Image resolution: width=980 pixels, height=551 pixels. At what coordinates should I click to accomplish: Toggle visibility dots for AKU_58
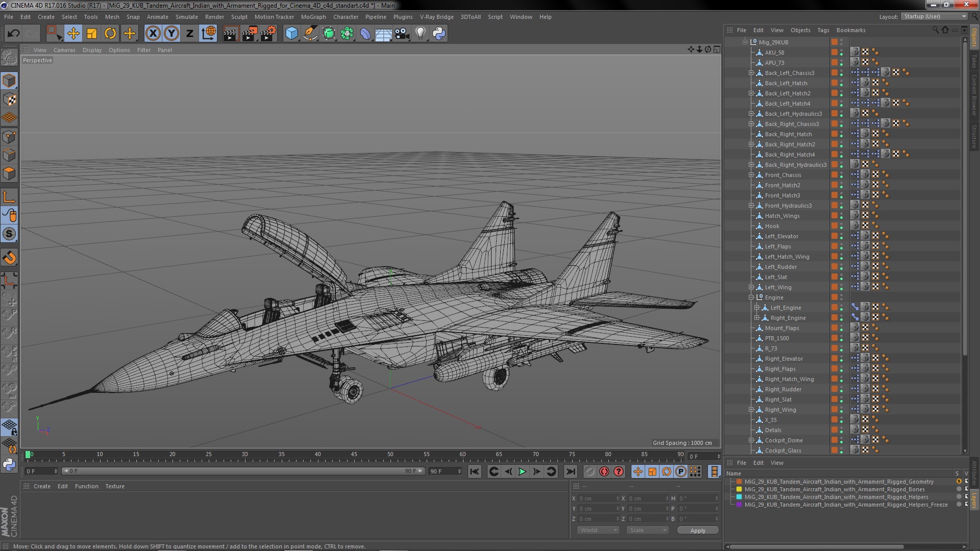pyautogui.click(x=841, y=53)
